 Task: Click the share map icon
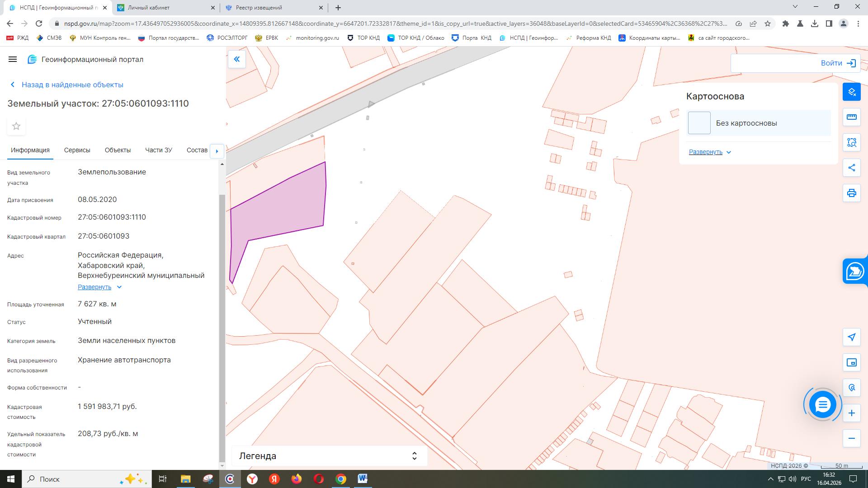852,168
